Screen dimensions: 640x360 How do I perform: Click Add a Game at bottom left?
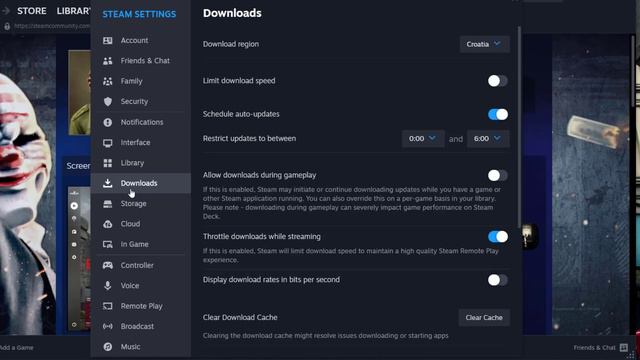(17, 348)
